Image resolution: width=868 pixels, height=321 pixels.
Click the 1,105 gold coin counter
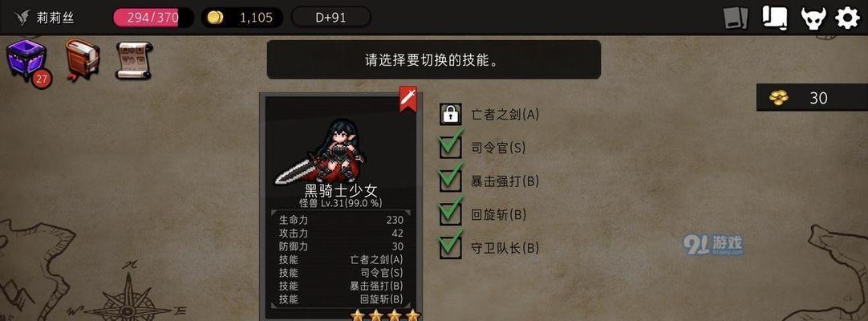click(x=242, y=18)
